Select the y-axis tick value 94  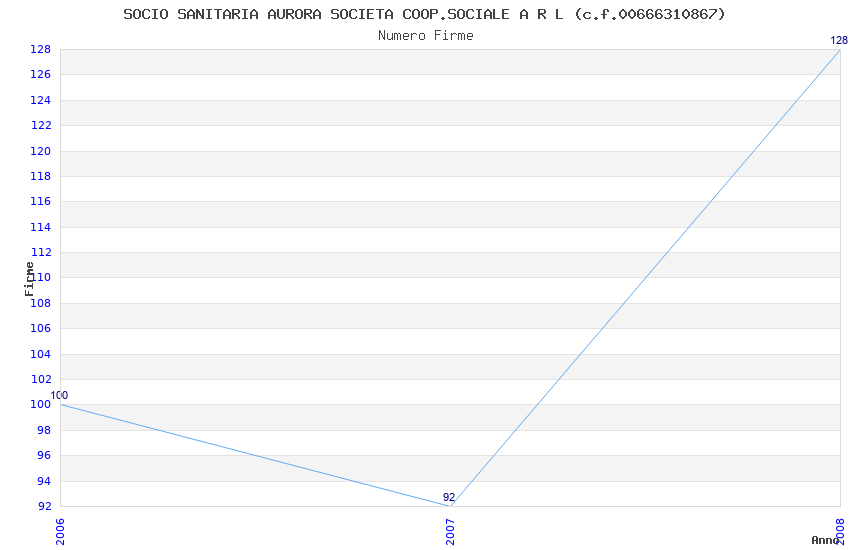point(44,481)
